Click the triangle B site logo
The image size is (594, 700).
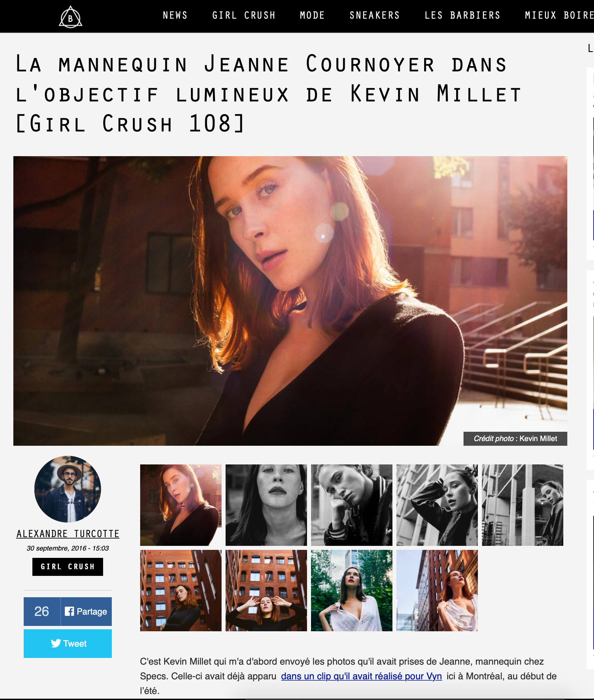click(70, 16)
